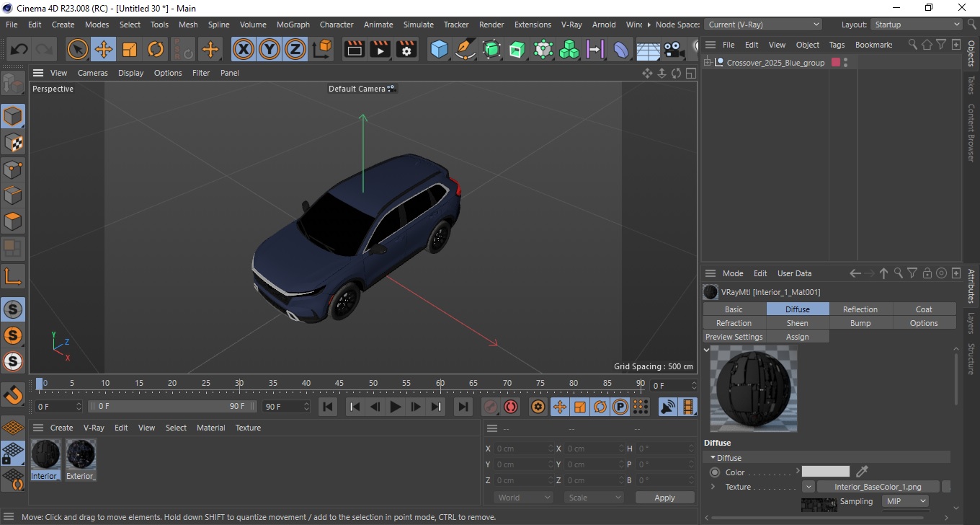Screen dimensions: 980x525
Task: Switch to Model mode in left palette
Action: tap(13, 116)
